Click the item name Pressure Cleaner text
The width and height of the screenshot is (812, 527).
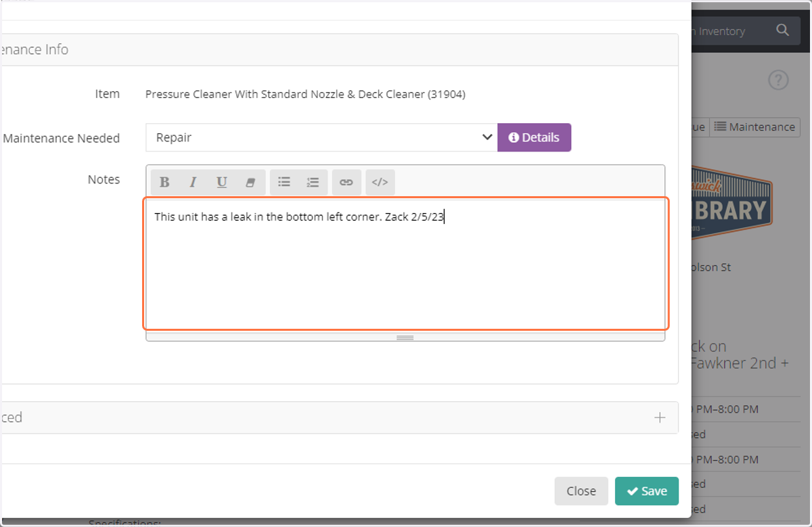tap(305, 94)
